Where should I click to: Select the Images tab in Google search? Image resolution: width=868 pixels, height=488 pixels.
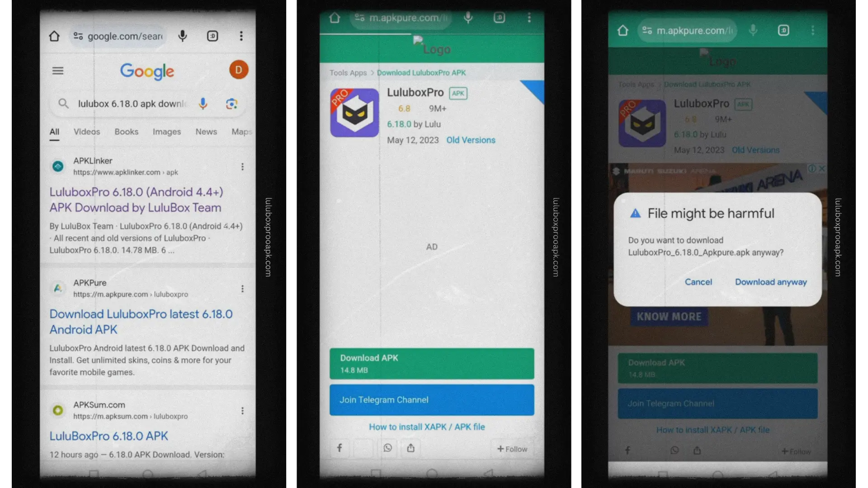pos(166,131)
